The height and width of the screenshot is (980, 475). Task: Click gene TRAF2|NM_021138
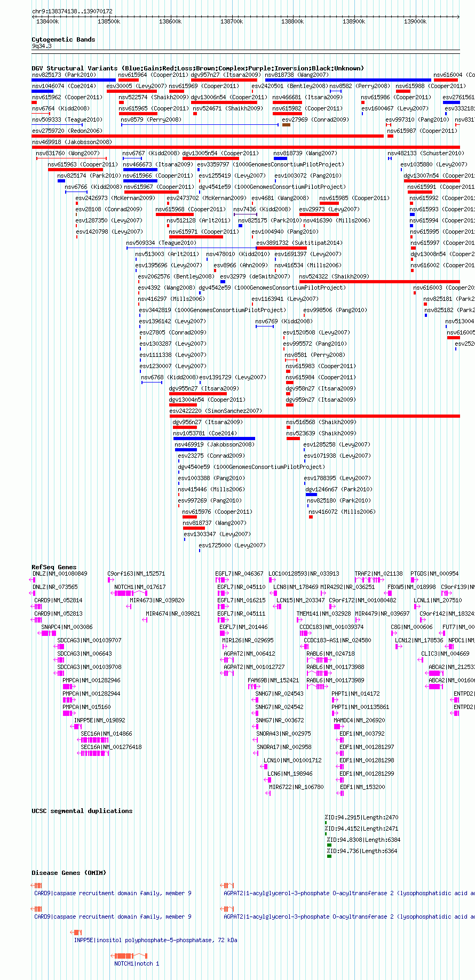click(x=379, y=573)
